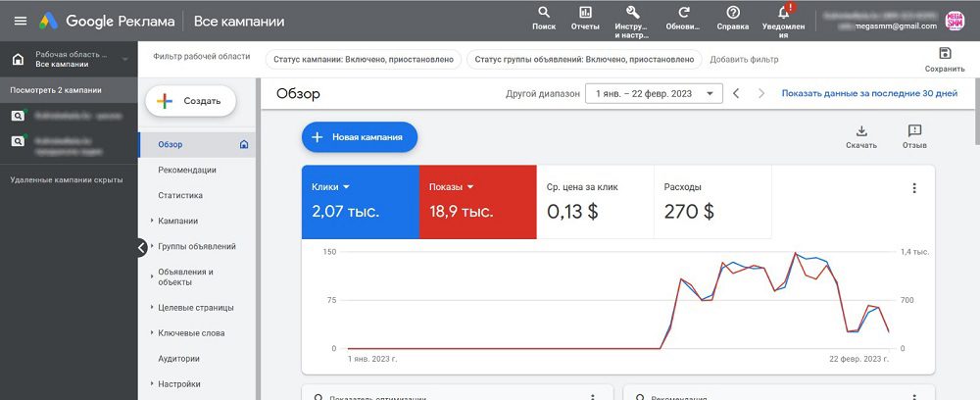Go to next date range arrow

pos(761,94)
